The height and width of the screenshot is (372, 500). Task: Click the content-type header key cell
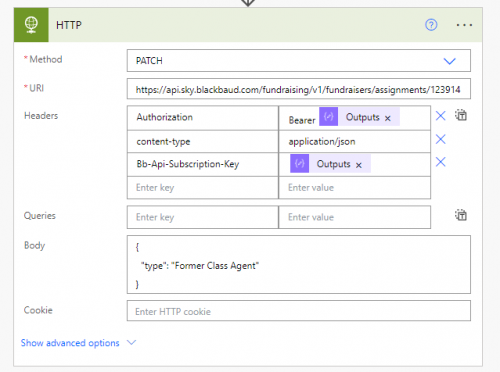(203, 142)
